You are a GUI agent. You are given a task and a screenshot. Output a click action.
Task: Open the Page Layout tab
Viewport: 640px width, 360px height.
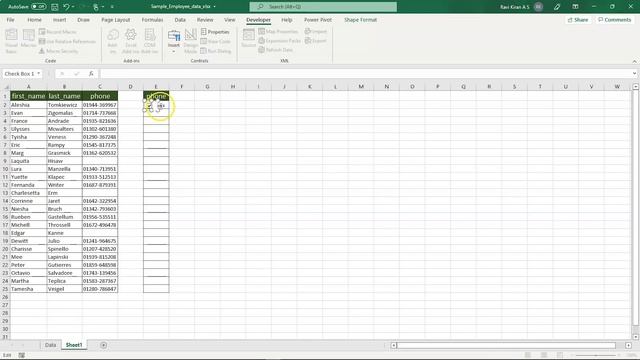point(116,20)
